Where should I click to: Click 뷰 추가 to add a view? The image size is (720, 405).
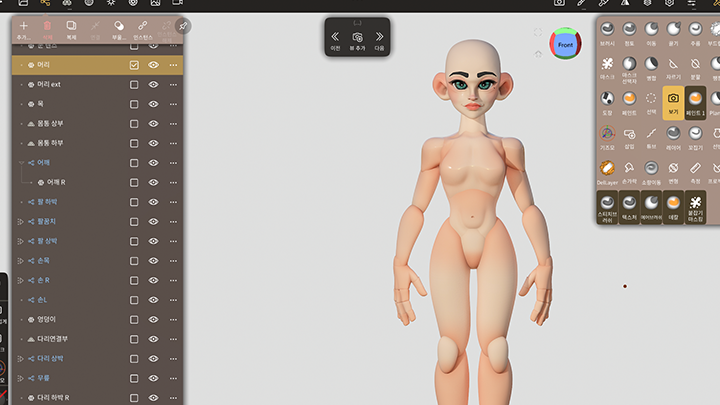point(357,41)
